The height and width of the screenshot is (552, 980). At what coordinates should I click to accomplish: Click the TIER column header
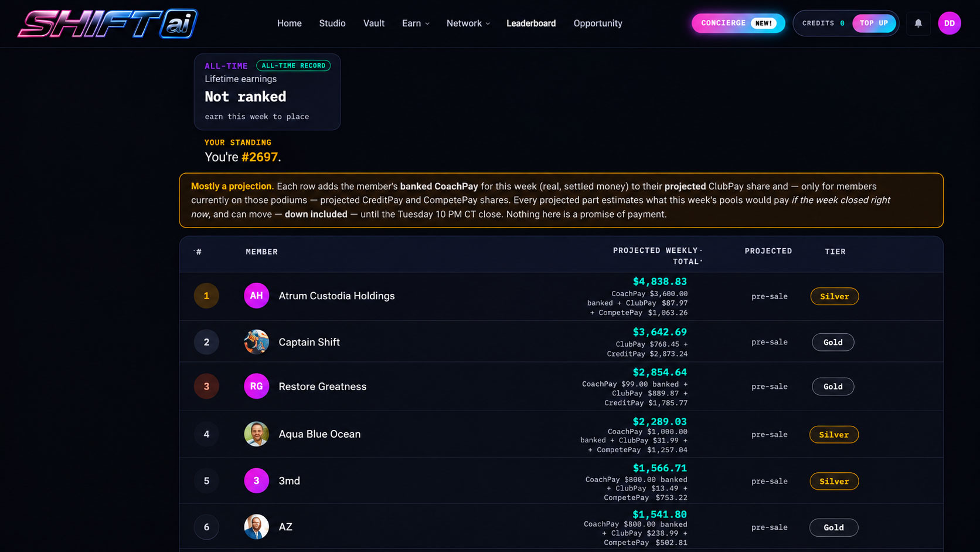[835, 251]
